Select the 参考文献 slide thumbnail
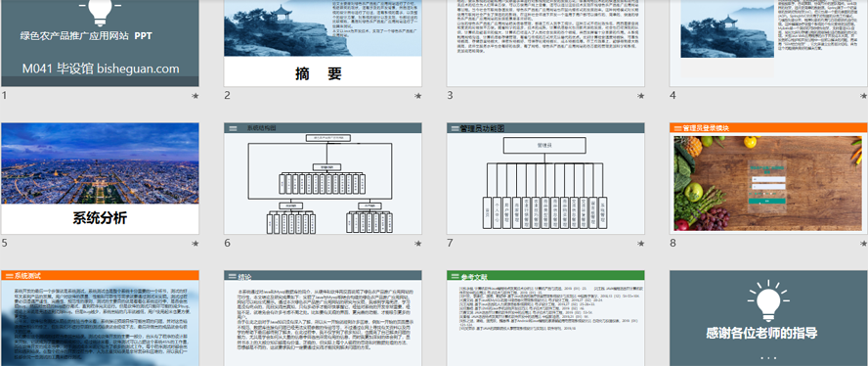 click(x=545, y=318)
